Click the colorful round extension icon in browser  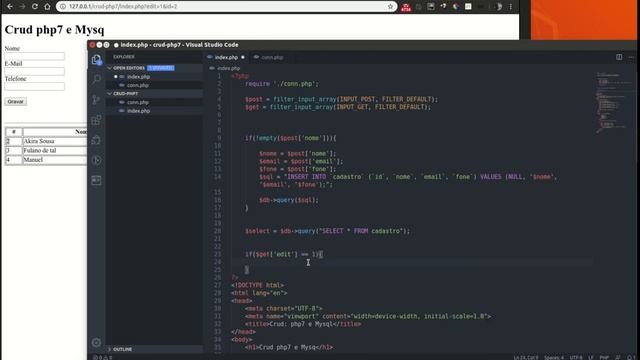point(456,7)
